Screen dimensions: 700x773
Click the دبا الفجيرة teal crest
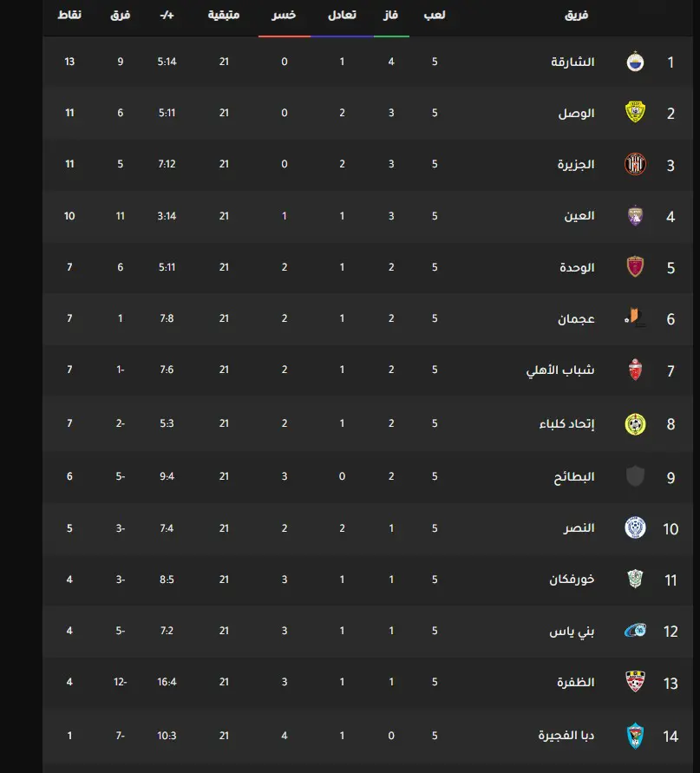pos(635,736)
